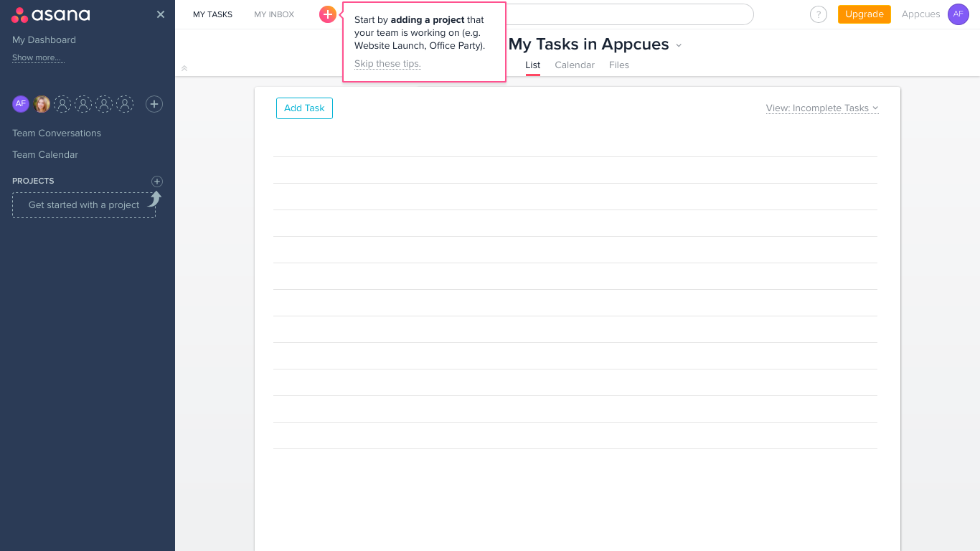Click the plus icon next to PROJECTS
Image resolution: width=980 pixels, height=551 pixels.
coord(156,181)
